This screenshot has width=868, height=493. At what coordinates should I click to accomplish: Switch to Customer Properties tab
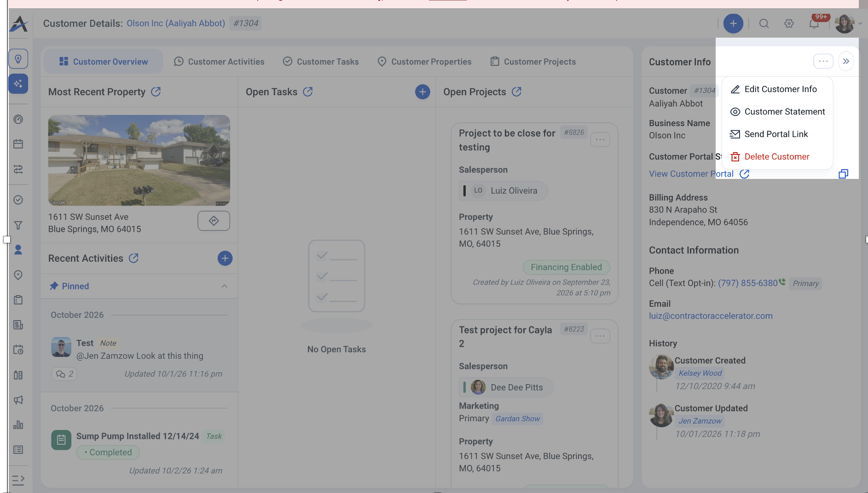click(x=424, y=62)
